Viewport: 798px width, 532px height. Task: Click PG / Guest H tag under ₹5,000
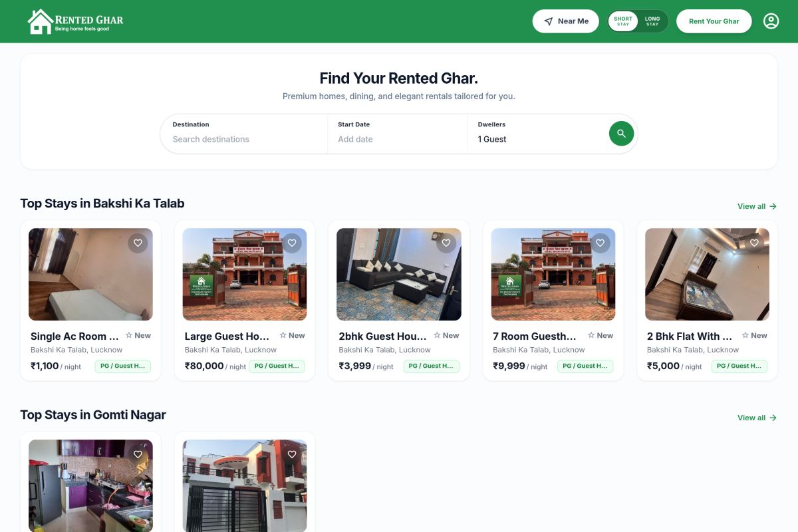(739, 366)
